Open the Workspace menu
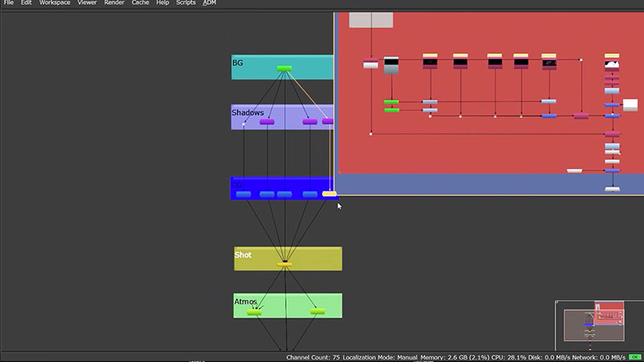The width and height of the screenshot is (644, 362). [x=55, y=3]
